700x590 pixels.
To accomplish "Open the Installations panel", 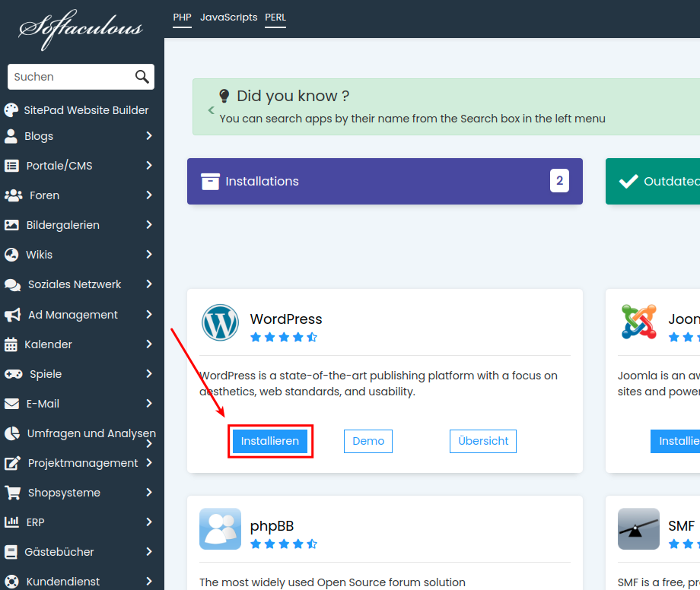I will 385,182.
